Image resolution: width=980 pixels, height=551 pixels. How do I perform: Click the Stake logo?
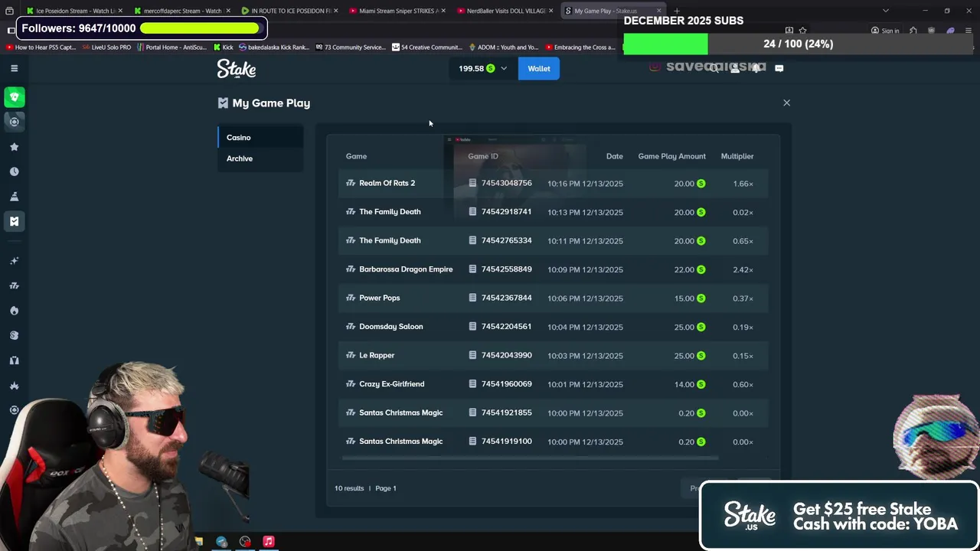(x=237, y=69)
